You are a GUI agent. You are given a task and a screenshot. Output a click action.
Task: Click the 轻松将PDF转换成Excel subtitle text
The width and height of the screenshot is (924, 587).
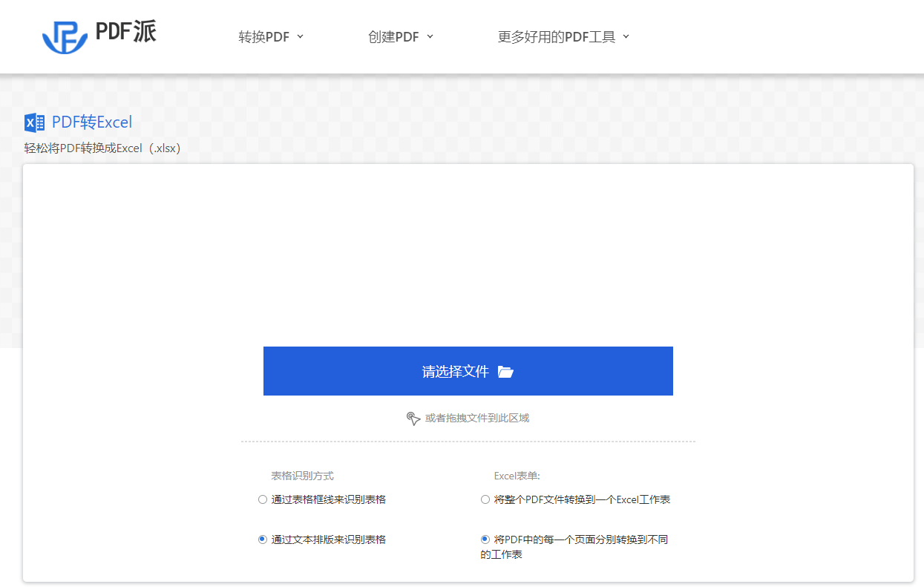(101, 148)
